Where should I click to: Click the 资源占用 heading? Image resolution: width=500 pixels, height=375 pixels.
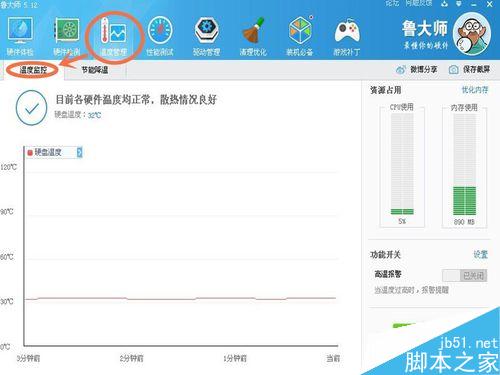coord(385,90)
